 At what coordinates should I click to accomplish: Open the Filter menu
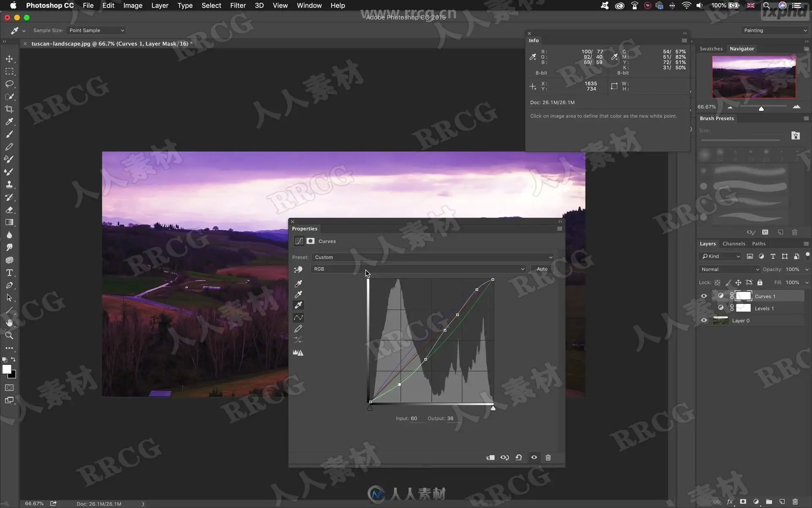coord(238,6)
